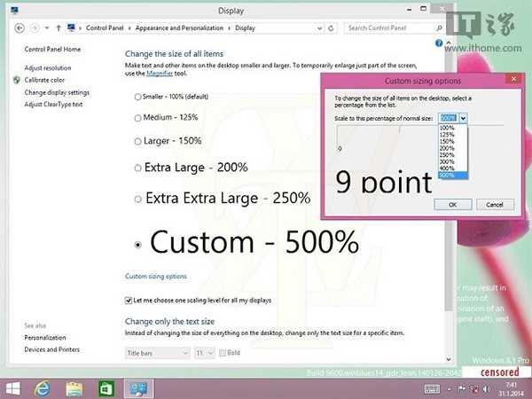The width and height of the screenshot is (532, 399).
Task: Click the scroll down arrow of Display window
Action: [x=449, y=359]
